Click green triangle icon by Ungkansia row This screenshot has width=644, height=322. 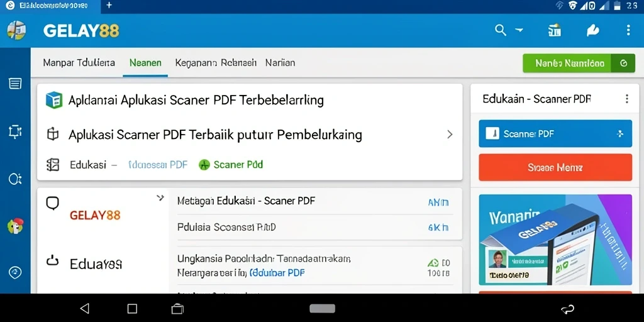tap(433, 262)
